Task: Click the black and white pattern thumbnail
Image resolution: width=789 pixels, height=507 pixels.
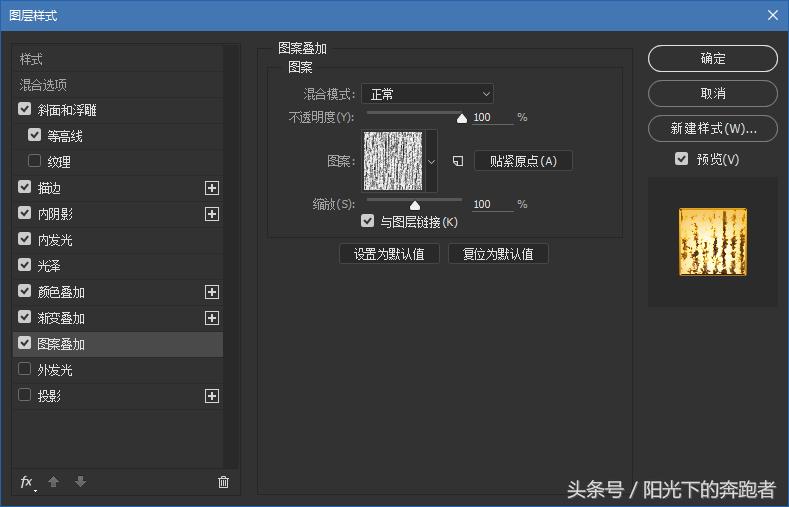Action: pos(393,161)
